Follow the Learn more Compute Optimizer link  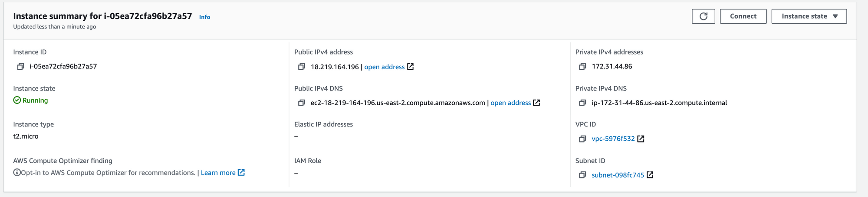[218, 173]
